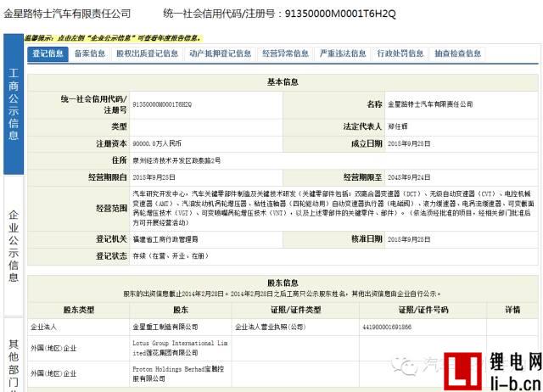Click credit code value in basic info table
Screen dimensions: 543x392
coord(162,104)
